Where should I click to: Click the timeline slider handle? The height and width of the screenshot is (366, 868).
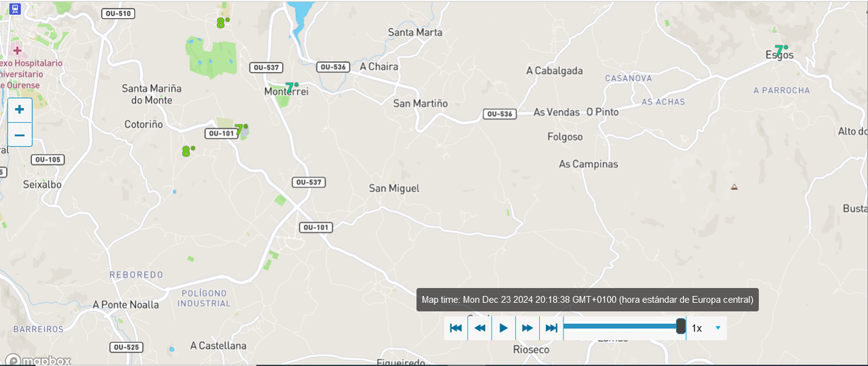click(x=681, y=327)
